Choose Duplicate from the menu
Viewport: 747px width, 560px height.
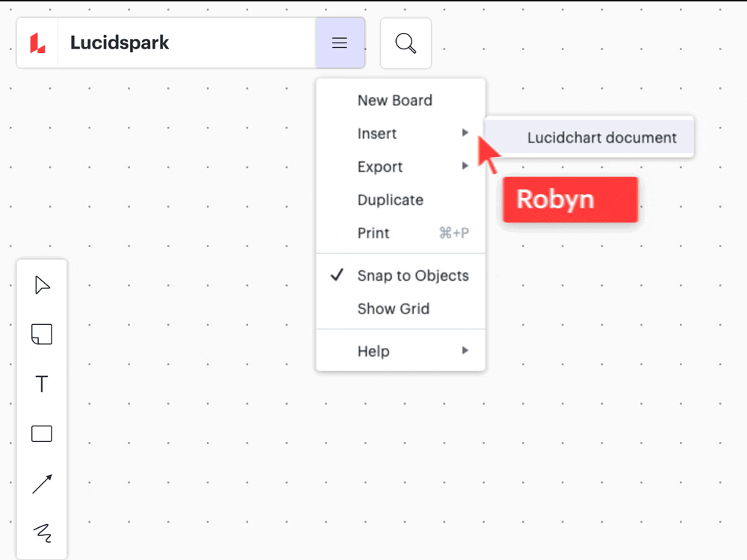(x=400, y=200)
